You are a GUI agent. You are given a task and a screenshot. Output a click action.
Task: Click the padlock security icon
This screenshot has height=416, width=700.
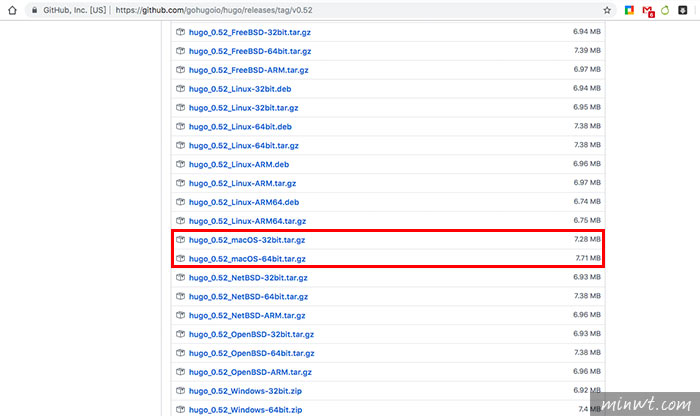pos(34,10)
